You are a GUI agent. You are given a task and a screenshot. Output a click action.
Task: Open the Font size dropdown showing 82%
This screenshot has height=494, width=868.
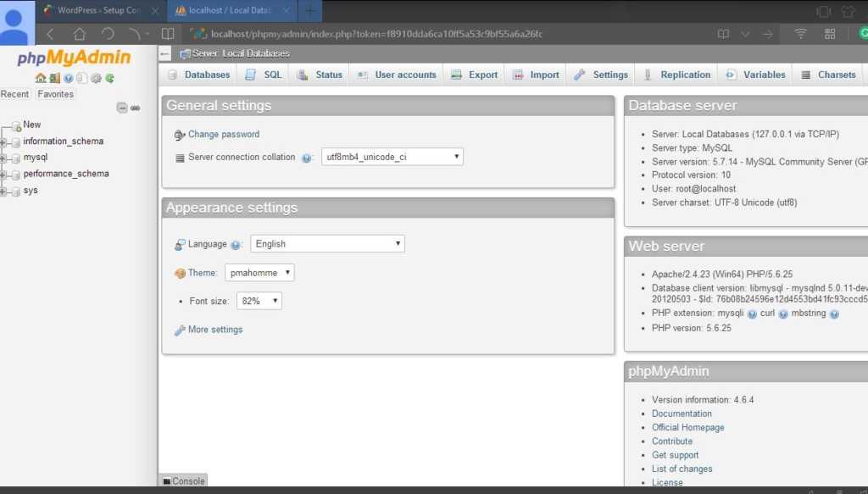259,301
